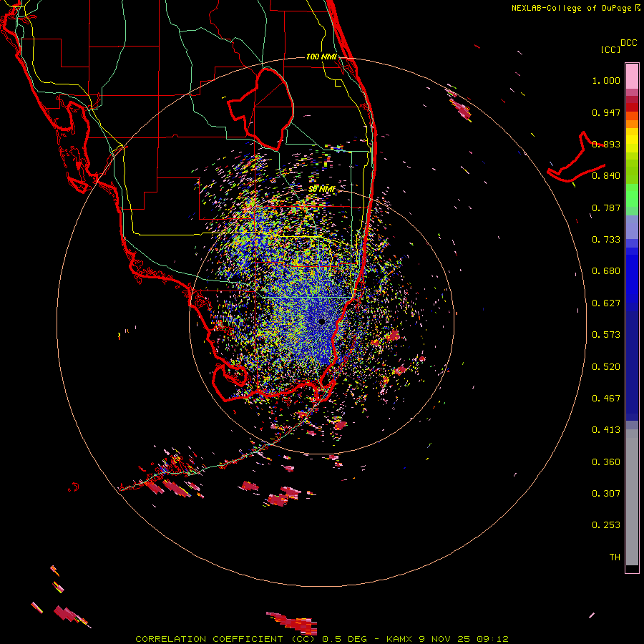
Task: Click the 100 NMI range ring label
Action: coord(321,57)
